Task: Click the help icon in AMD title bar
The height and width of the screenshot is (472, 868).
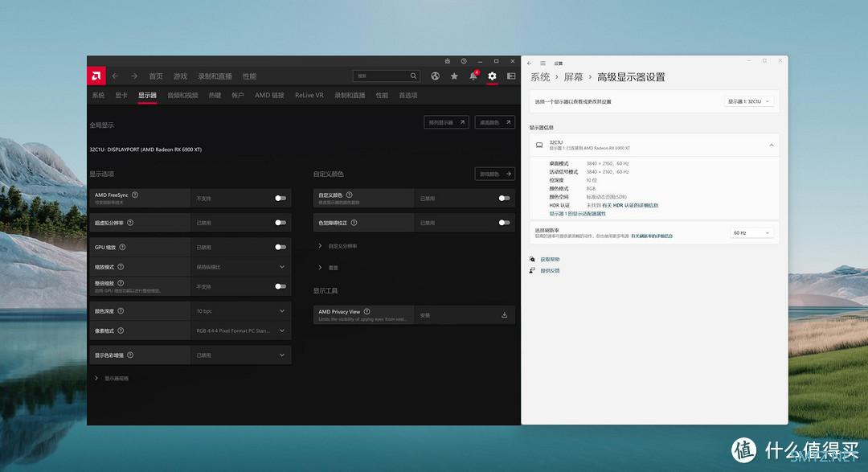Action: 464,61
